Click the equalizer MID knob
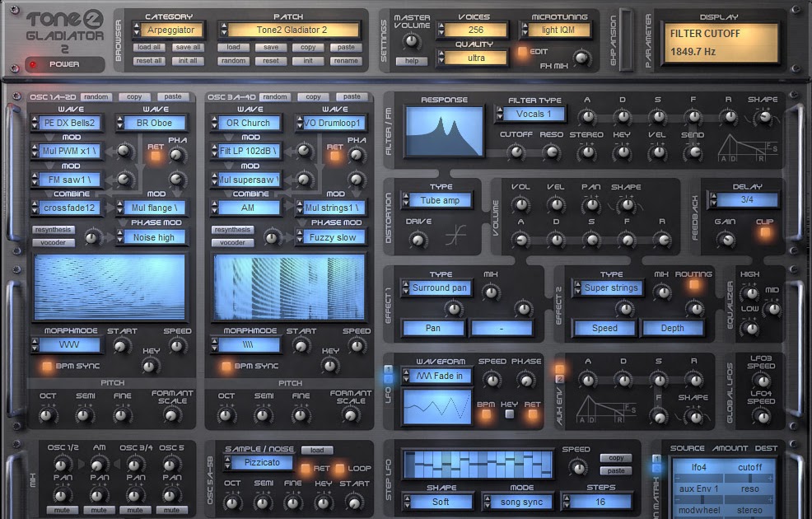The image size is (812, 519). [x=772, y=309]
